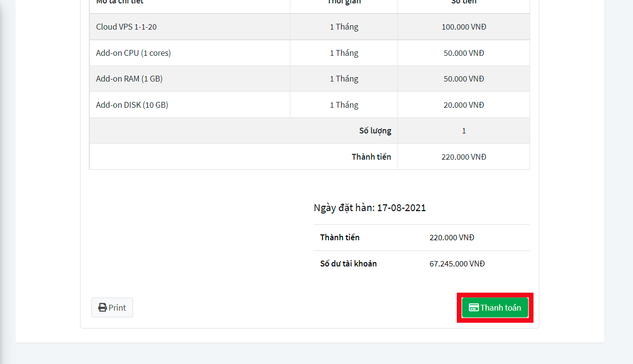This screenshot has height=364, width=633.
Task: Click the Add-on DISK (10 GB) cell
Action: click(x=132, y=105)
